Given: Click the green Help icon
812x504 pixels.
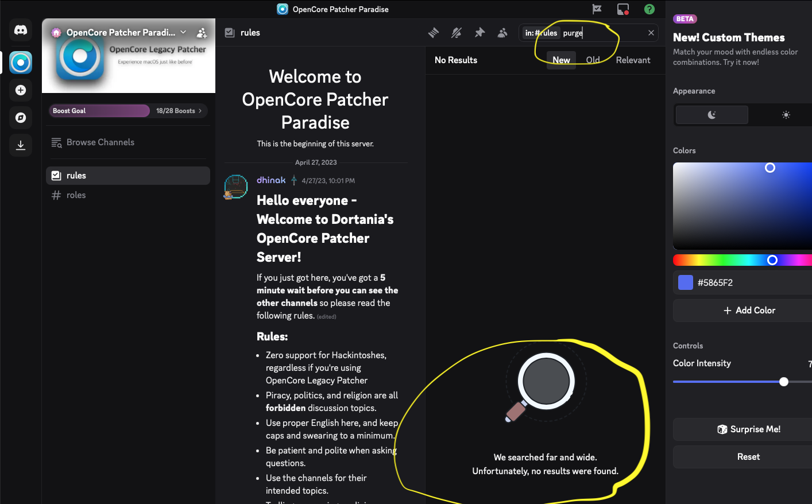Looking at the screenshot, I should point(649,9).
